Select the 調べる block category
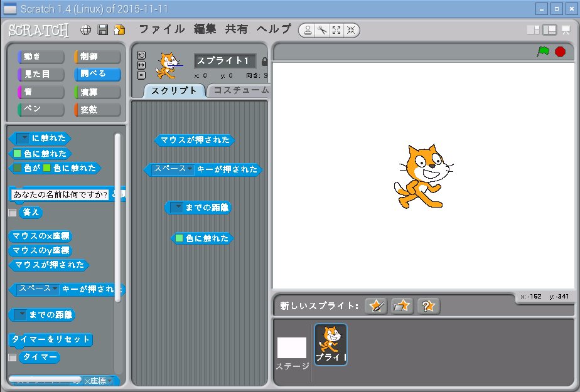Screen dimensions: 580x392 98,74
